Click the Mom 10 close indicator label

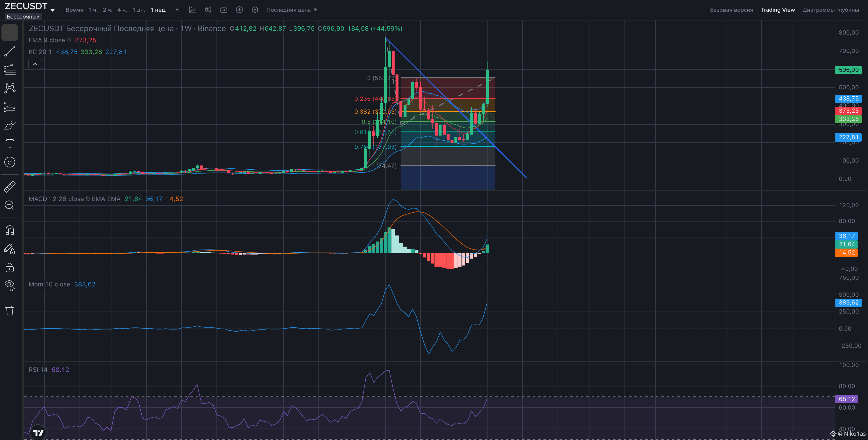tap(49, 284)
